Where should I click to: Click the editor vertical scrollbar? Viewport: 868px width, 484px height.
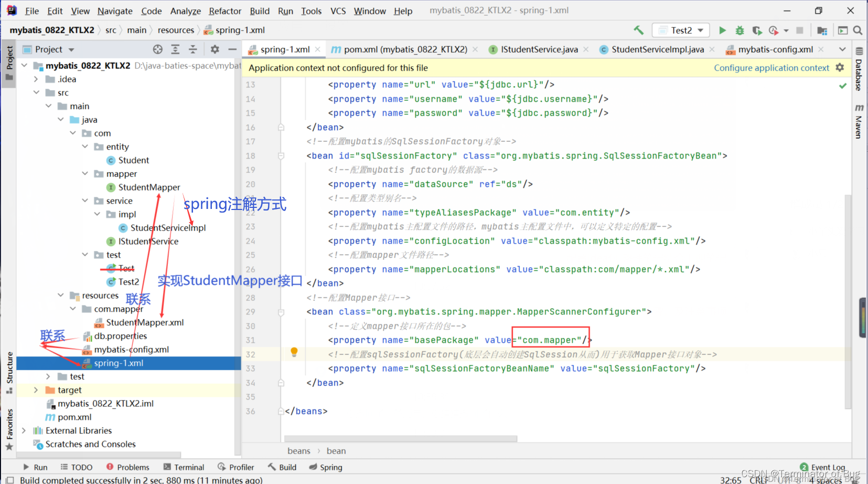pos(848,301)
